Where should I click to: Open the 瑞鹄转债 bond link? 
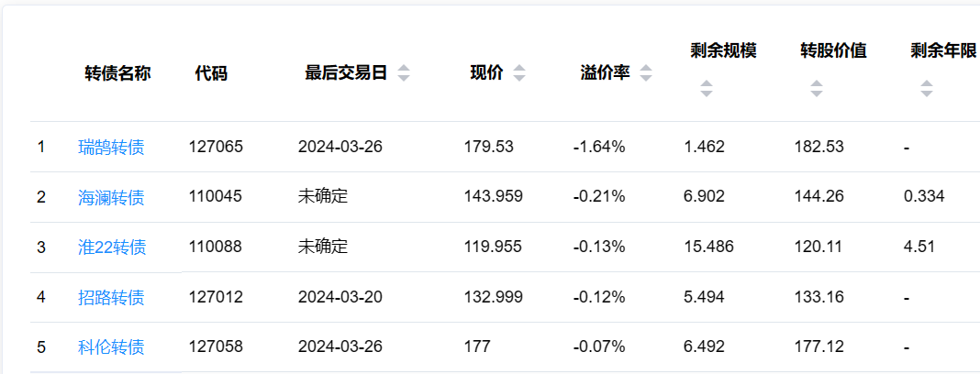point(111,147)
